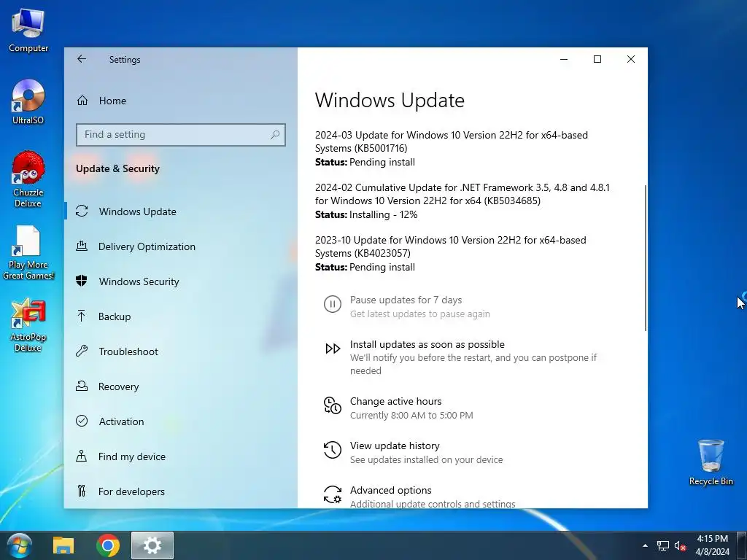747x560 pixels.
Task: Open the Backup settings page
Action: pos(181,316)
